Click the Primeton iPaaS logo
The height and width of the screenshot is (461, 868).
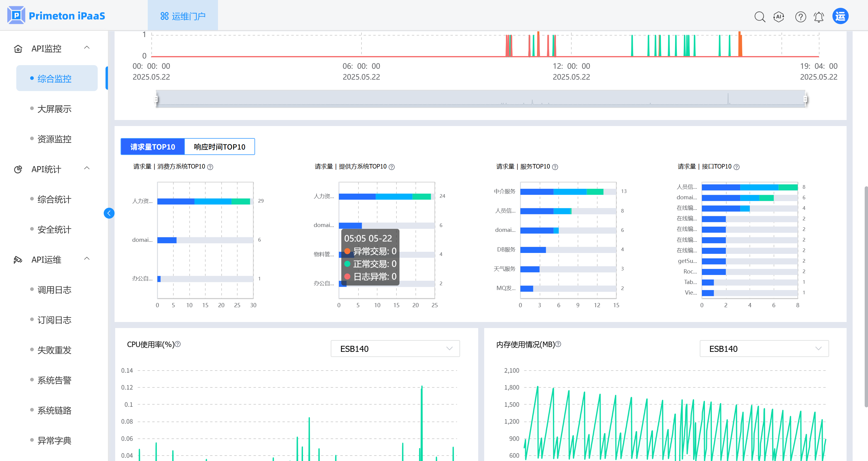pos(56,15)
